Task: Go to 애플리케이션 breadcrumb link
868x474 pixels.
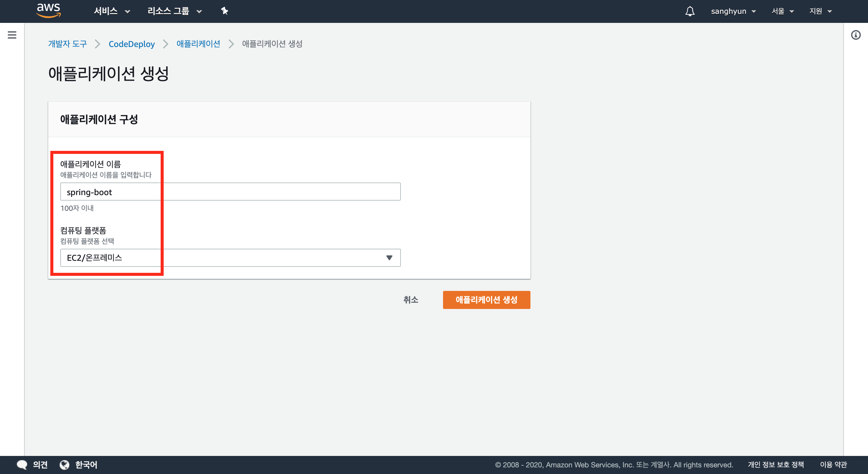Action: (198, 44)
